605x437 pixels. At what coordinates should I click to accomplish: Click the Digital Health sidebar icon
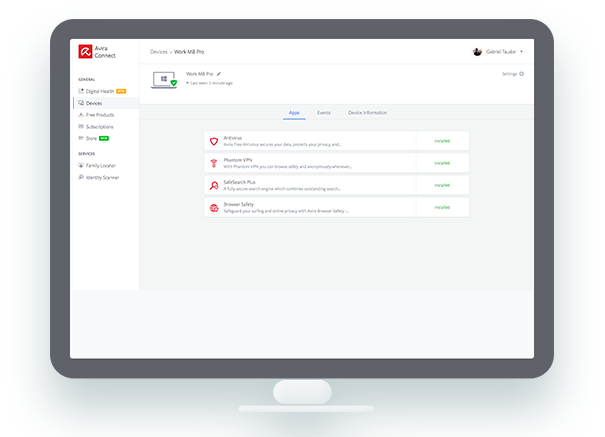(x=81, y=91)
